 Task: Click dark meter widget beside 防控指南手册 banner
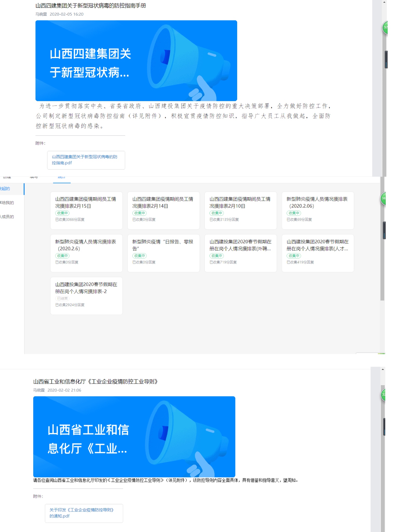tap(386, 60)
